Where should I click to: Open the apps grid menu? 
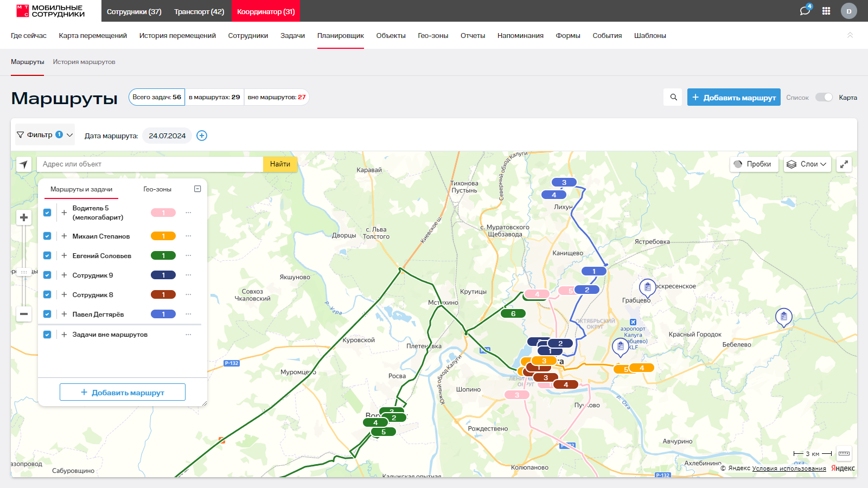826,11
